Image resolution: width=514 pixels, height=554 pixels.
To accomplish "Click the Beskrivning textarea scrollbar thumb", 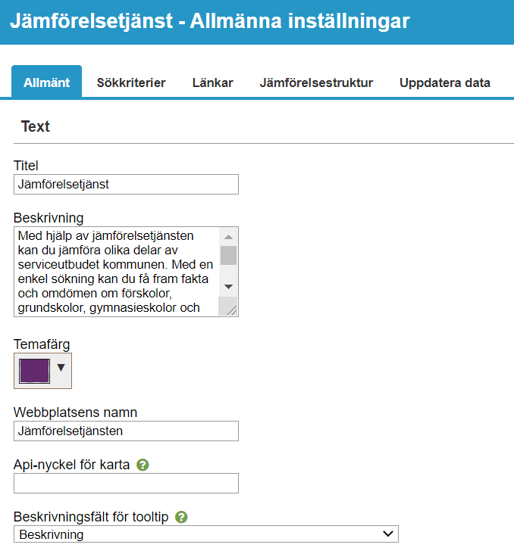I will click(229, 255).
